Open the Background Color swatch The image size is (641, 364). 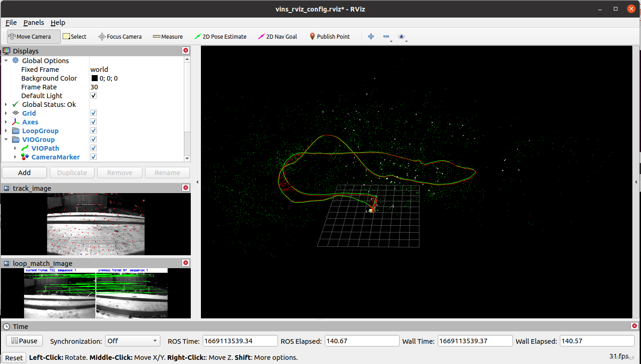94,78
